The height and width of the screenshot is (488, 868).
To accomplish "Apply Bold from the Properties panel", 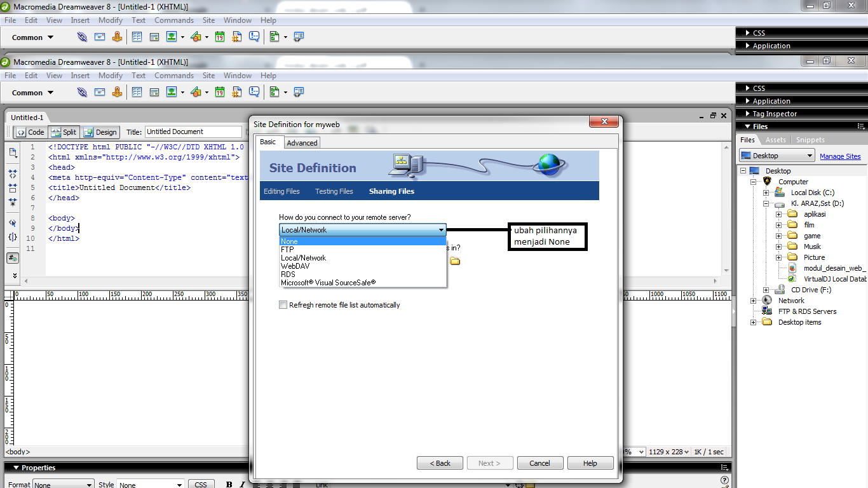I will (x=229, y=485).
